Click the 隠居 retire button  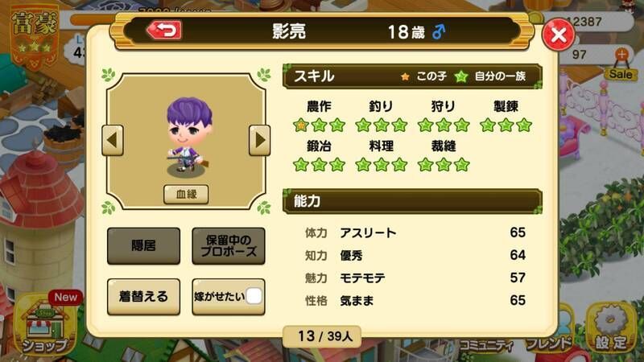pos(144,246)
